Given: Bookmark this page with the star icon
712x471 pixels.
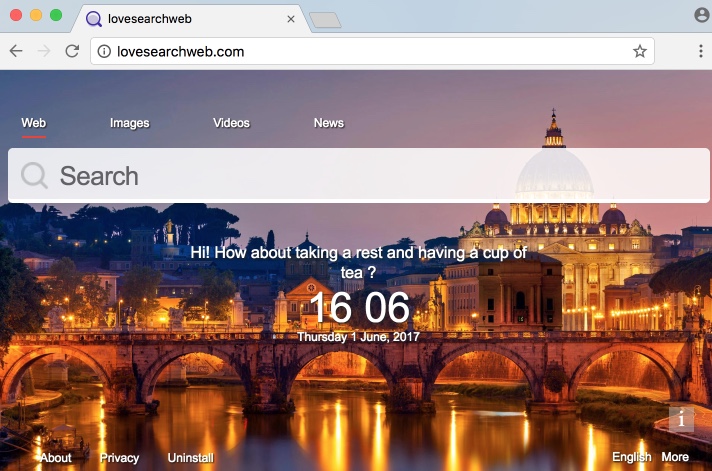Looking at the screenshot, I should tap(640, 51).
